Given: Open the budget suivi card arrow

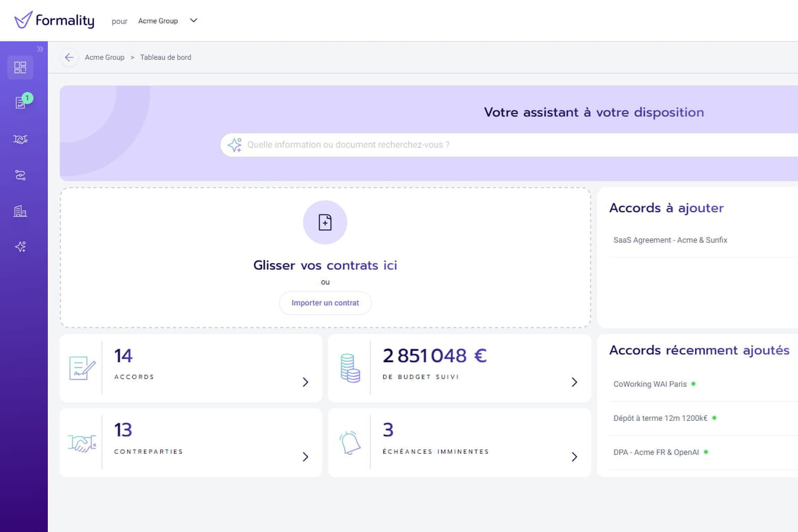Looking at the screenshot, I should click(574, 382).
